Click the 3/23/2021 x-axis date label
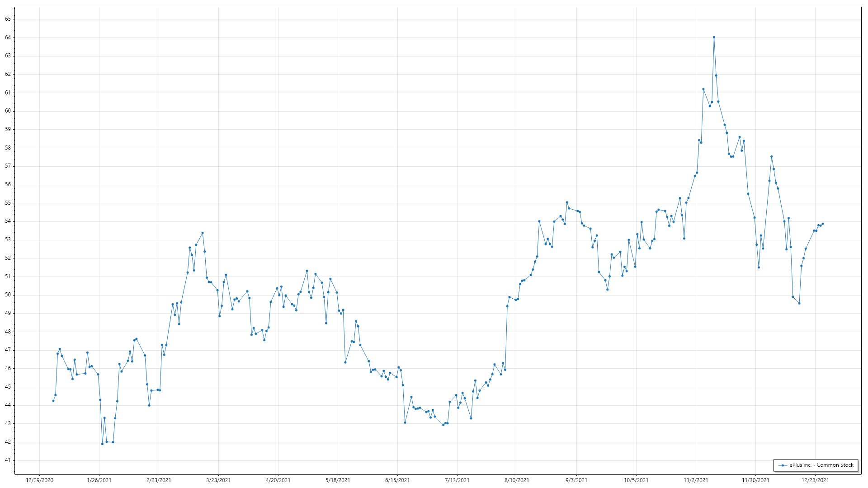Viewport: 868px width, 488px height. (218, 480)
